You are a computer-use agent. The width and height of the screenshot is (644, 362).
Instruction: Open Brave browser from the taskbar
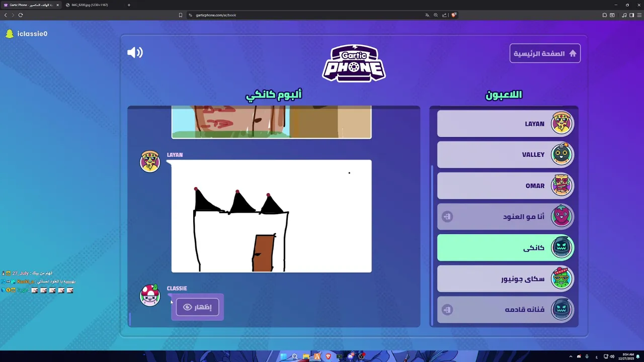pos(329,356)
